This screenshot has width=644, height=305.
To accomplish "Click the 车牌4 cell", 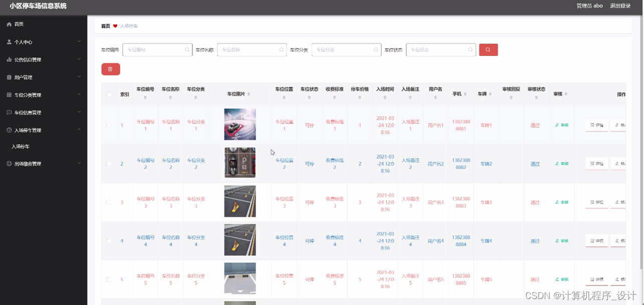I will 486,241.
